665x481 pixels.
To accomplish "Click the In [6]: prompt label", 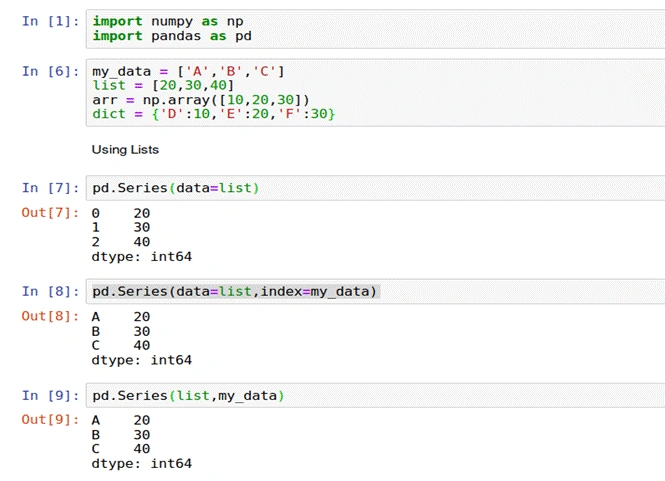I will 50,71.
